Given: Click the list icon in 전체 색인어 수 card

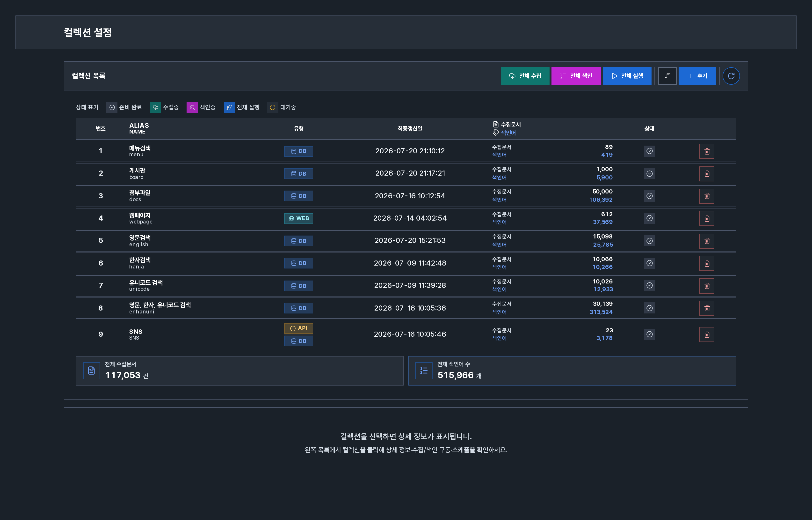Looking at the screenshot, I should [x=424, y=371].
